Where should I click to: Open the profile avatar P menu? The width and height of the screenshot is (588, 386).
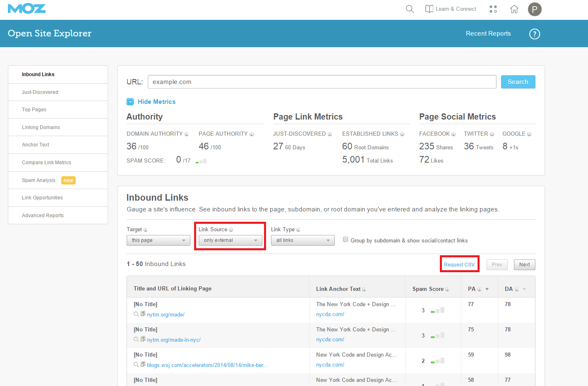pos(535,9)
